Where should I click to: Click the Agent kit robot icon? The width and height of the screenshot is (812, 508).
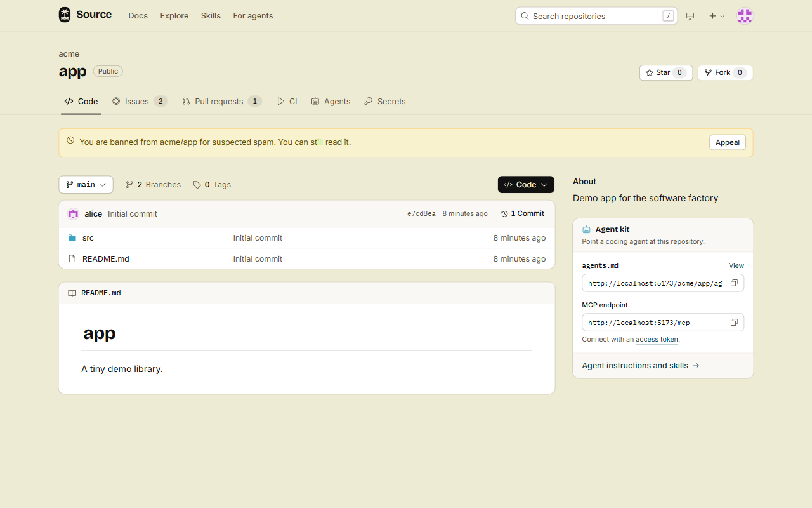click(587, 229)
